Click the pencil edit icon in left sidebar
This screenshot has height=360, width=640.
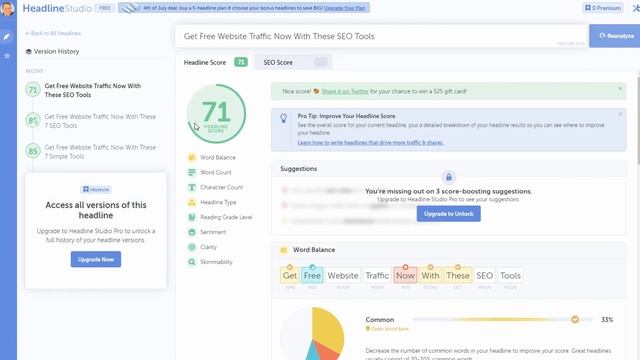(7, 37)
